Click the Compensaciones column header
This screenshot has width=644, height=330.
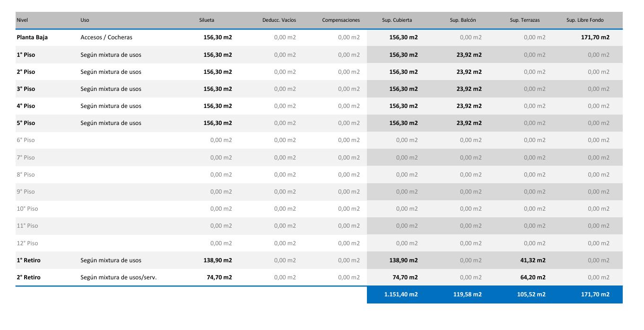pyautogui.click(x=341, y=20)
